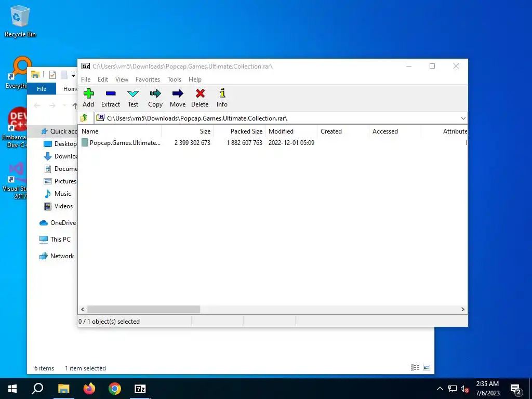The width and height of the screenshot is (532, 399).
Task: Open the 7-Zip File menu
Action: [x=86, y=79]
